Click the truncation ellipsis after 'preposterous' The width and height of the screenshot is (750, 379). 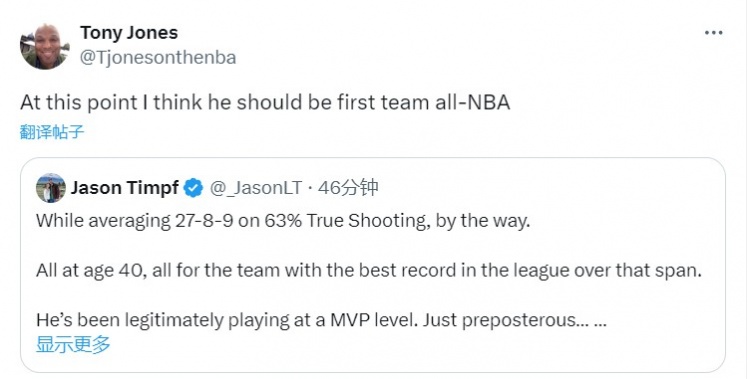tap(600, 321)
